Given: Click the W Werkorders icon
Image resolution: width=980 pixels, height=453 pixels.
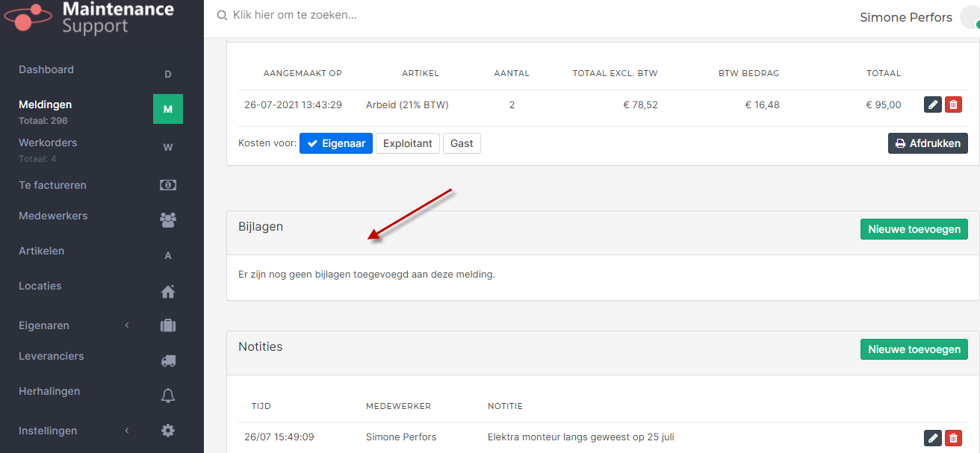Looking at the screenshot, I should pos(168,147).
